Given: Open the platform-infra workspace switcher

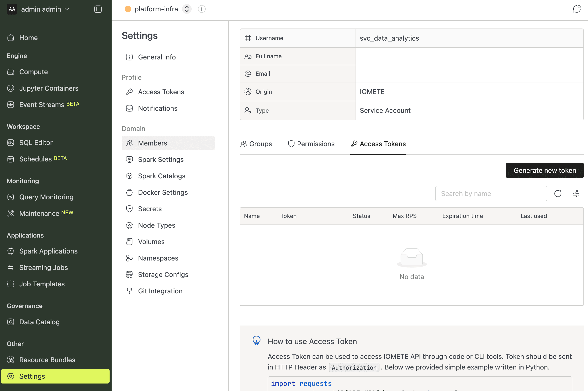Looking at the screenshot, I should tap(187, 9).
